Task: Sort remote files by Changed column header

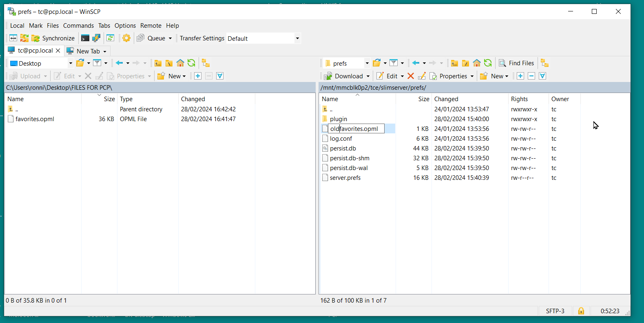Action: coord(446,99)
